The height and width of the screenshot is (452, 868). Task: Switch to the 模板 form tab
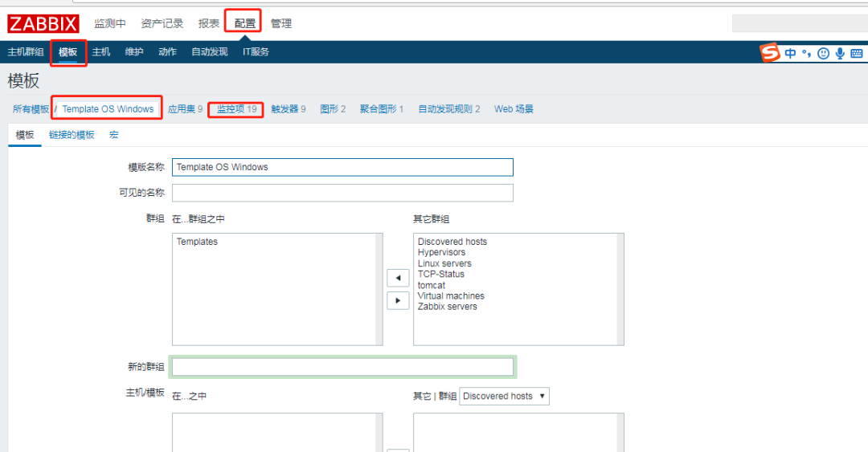(x=25, y=134)
